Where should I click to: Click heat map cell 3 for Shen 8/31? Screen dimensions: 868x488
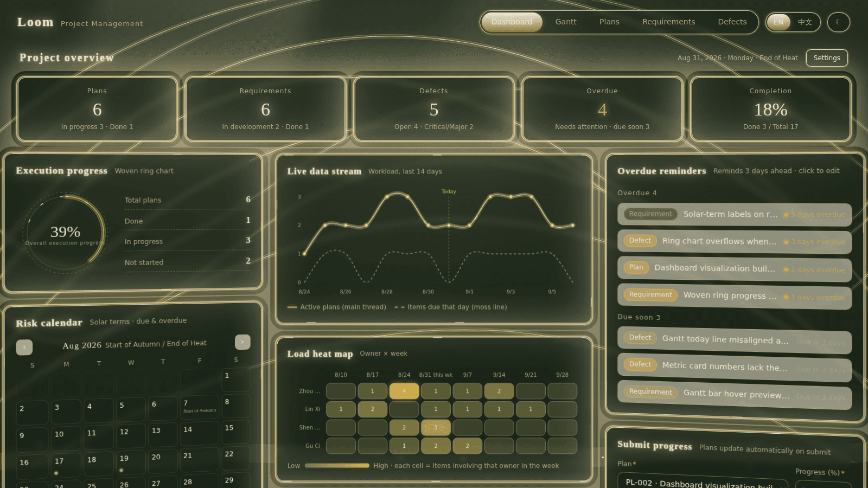pos(436,427)
